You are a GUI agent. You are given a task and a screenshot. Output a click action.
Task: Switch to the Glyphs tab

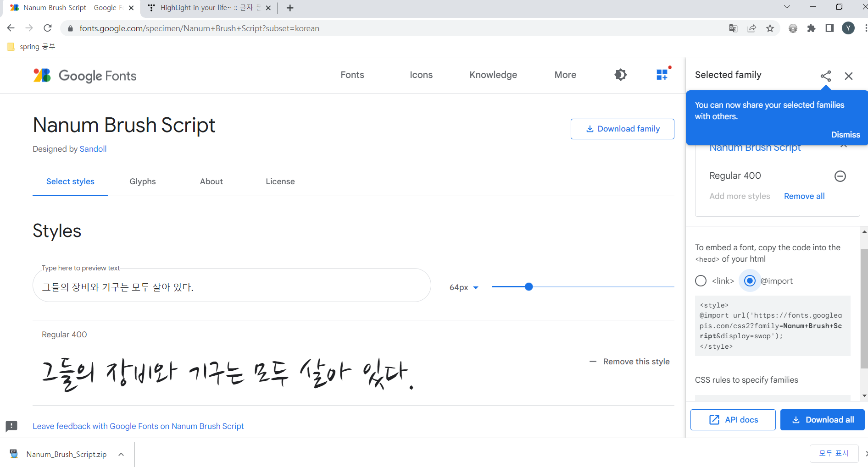click(x=143, y=181)
